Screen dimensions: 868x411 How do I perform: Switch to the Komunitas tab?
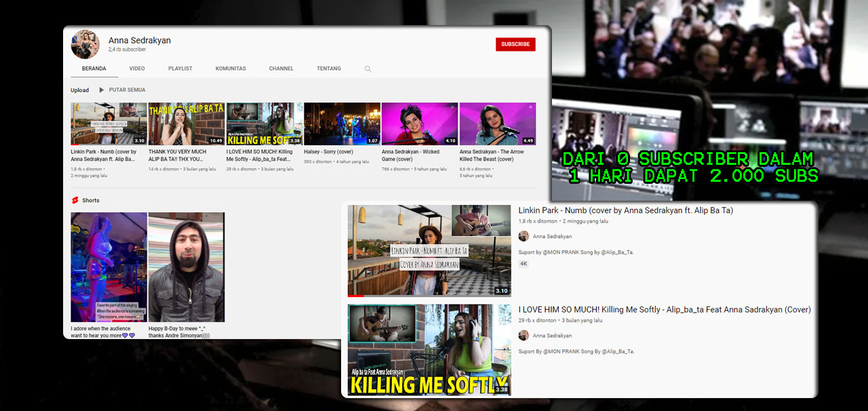[x=231, y=68]
